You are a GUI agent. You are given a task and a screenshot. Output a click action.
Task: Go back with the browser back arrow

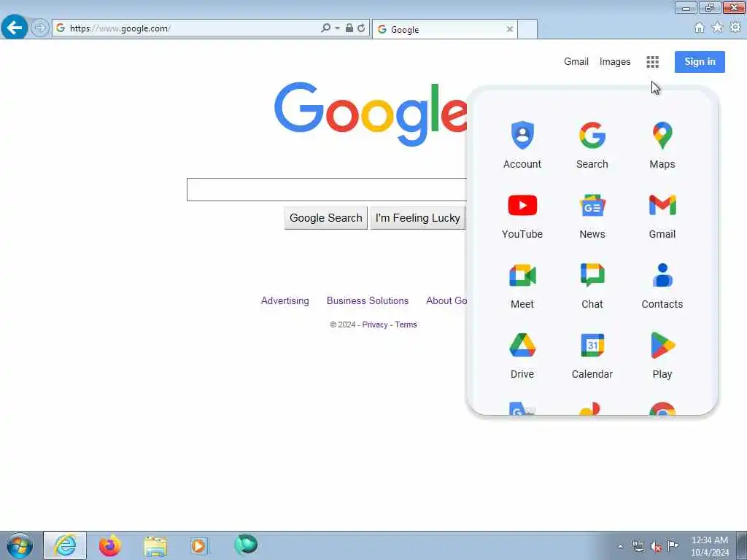pyautogui.click(x=15, y=28)
